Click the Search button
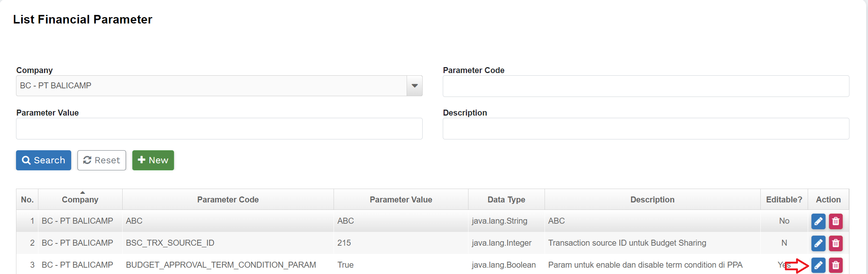The width and height of the screenshot is (868, 274). click(44, 160)
